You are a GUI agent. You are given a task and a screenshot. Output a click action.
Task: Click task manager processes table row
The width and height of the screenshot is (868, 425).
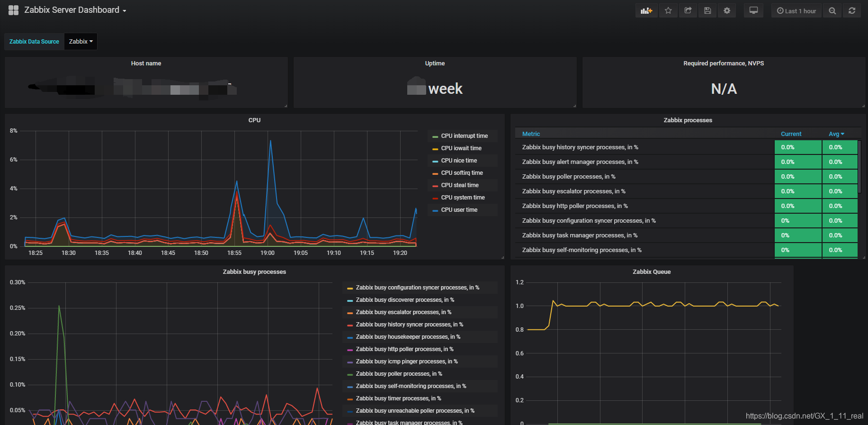686,235
